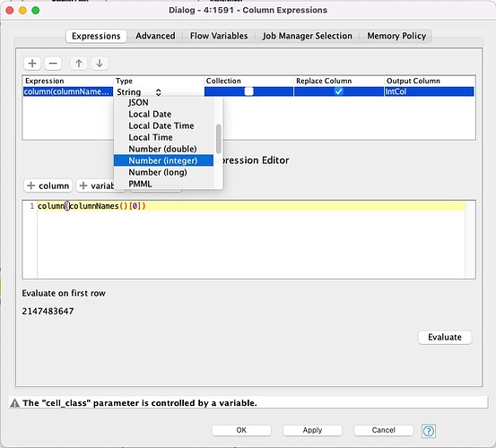496x448 pixels.
Task: Open the Memory Policy tab
Action: 396,36
